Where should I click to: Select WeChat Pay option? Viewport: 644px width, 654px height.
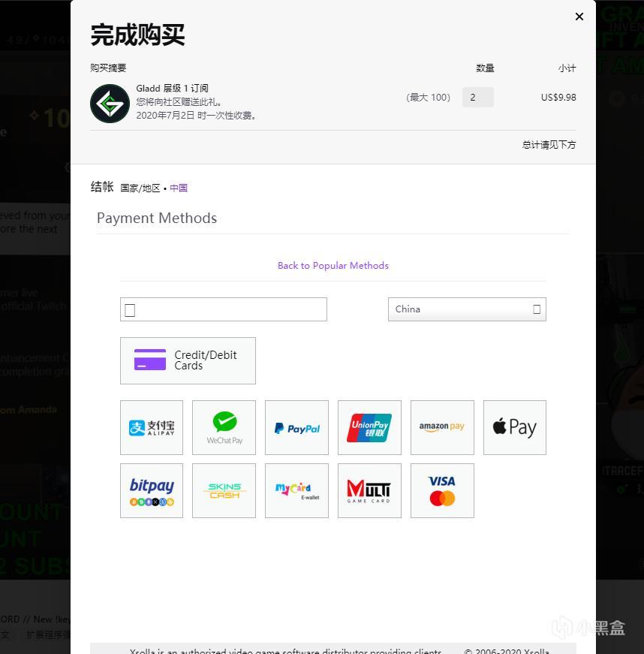click(x=224, y=427)
